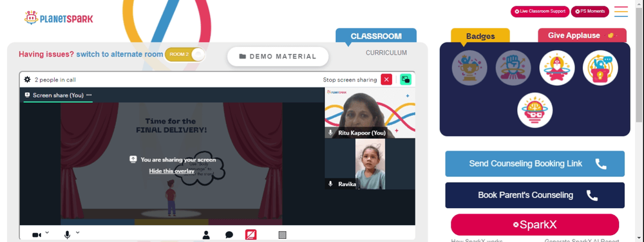Screen dimensions: 644x242
Task: Award the rocket star badge
Action: point(557,68)
